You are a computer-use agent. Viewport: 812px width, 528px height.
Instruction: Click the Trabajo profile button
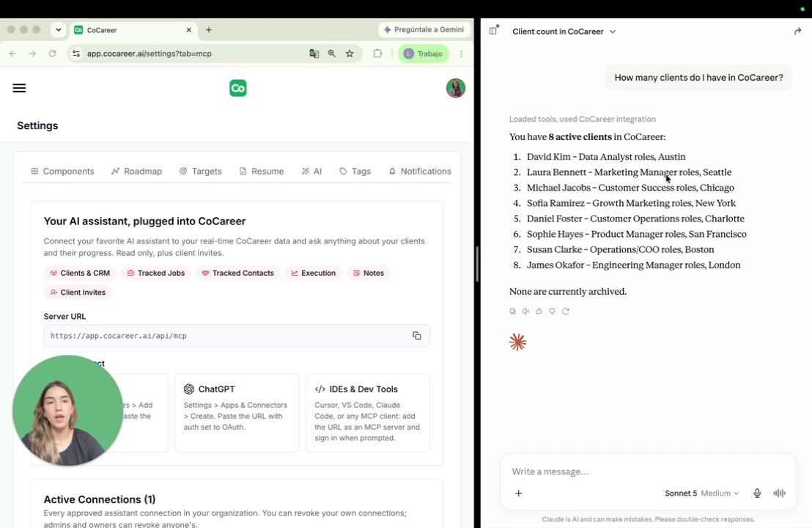pos(423,54)
